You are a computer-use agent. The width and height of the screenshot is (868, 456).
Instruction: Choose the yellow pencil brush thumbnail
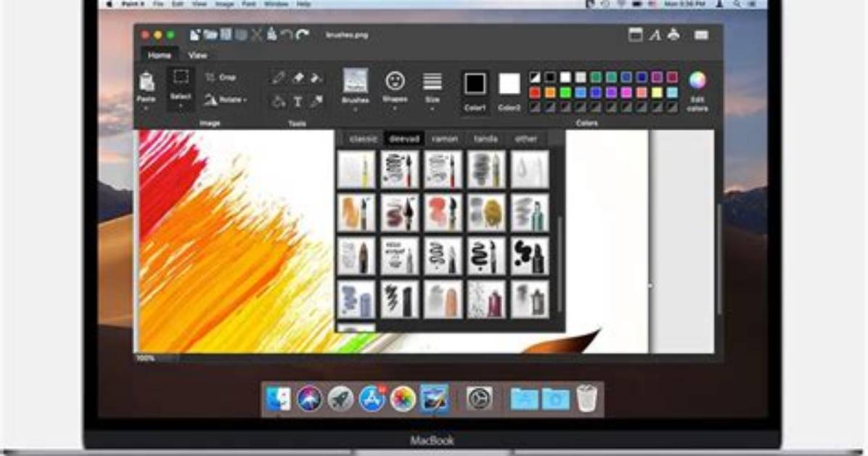[356, 169]
